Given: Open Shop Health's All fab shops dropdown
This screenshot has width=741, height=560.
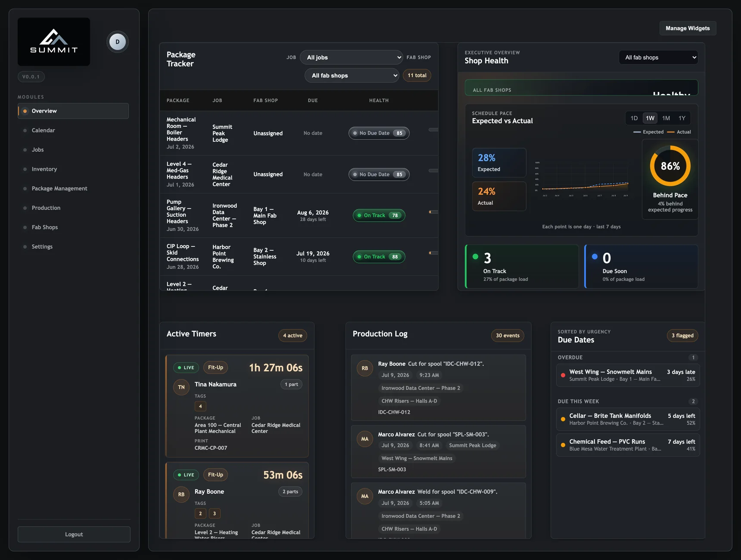Looking at the screenshot, I should 659,57.
